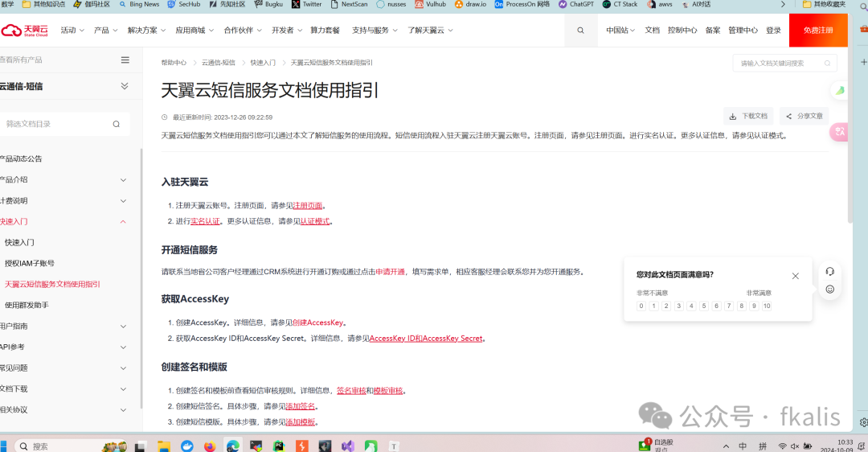Screen dimensions: 868x452
Task: Open the 其他收藏夹 bookmarks folder
Action: (x=824, y=4)
